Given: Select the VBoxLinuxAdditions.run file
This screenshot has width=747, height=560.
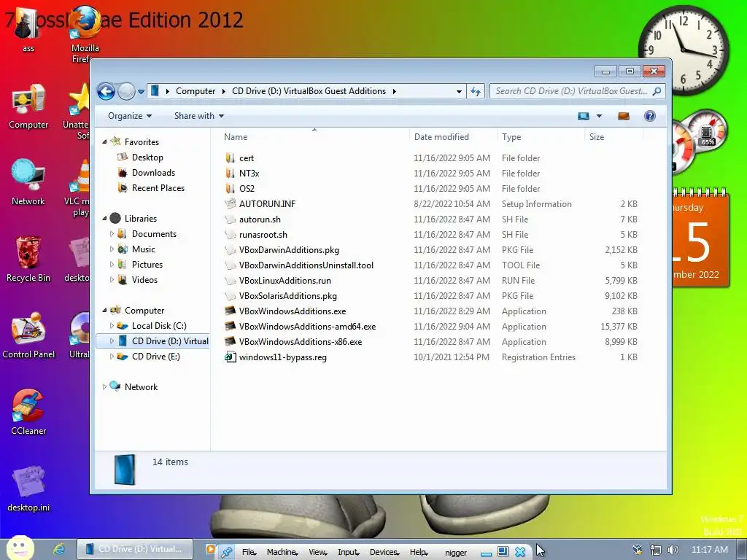Looking at the screenshot, I should (285, 281).
